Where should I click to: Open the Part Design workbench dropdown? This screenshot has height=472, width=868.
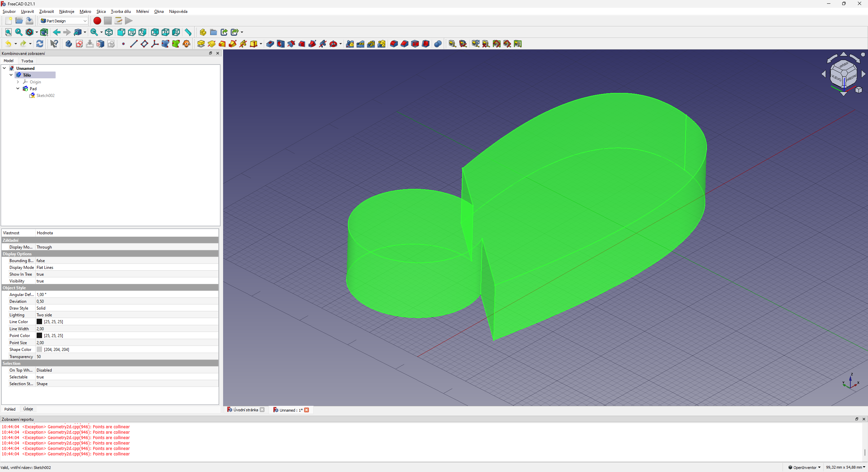(x=64, y=21)
